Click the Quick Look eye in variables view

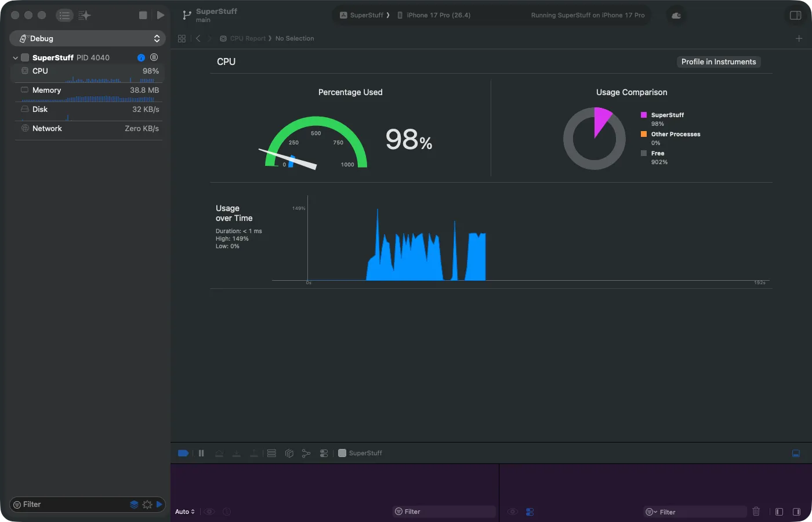point(209,512)
